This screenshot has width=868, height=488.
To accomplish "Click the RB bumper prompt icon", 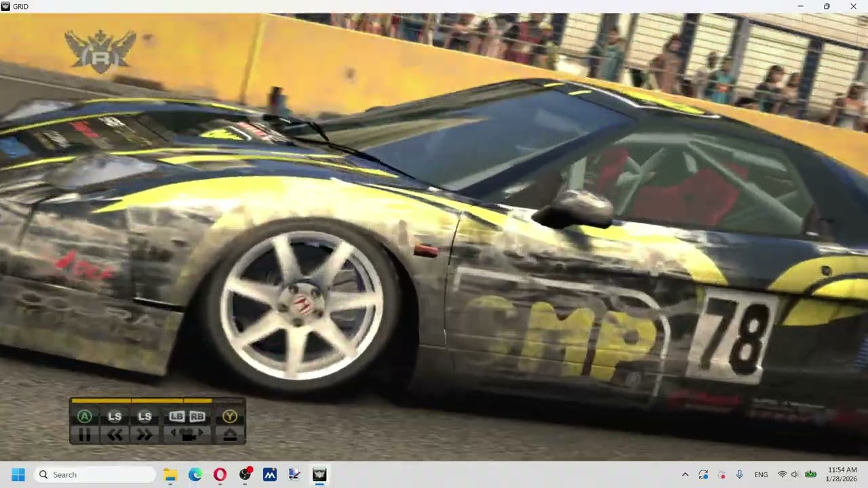I will (197, 416).
